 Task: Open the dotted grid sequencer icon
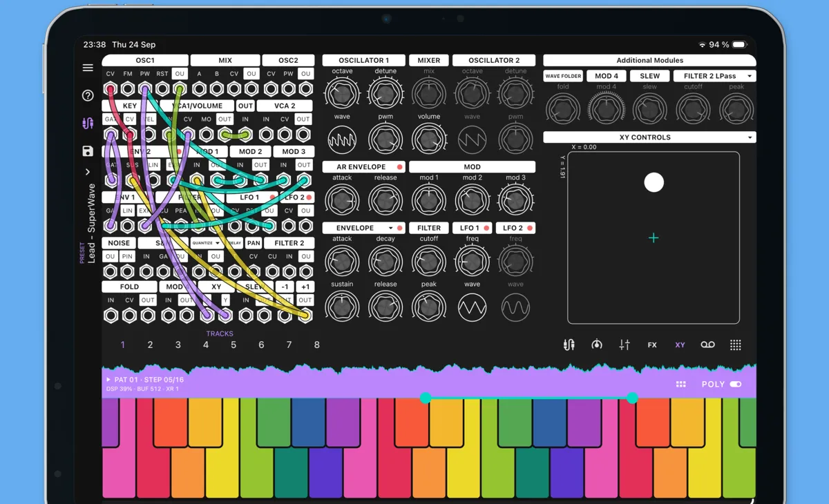pyautogui.click(x=736, y=345)
